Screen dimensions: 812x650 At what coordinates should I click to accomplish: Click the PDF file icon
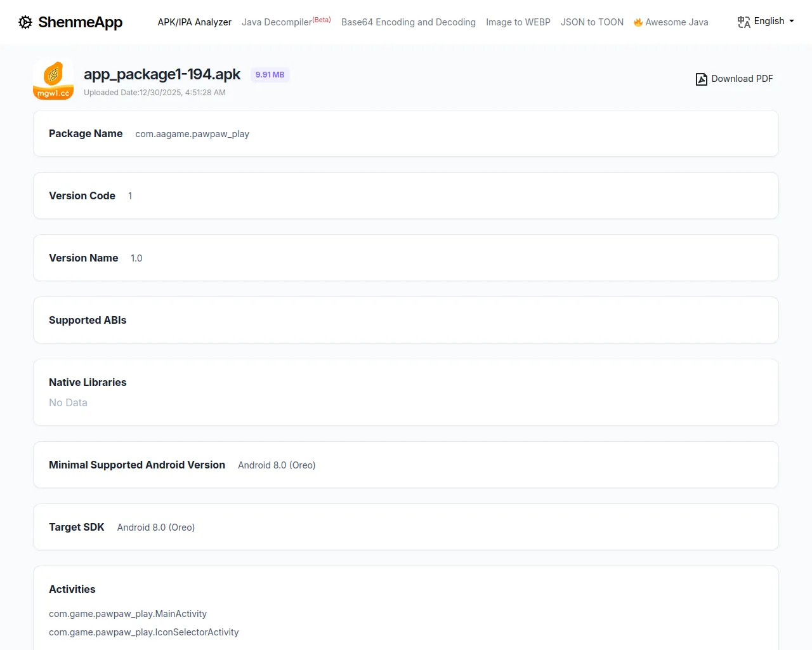[701, 79]
